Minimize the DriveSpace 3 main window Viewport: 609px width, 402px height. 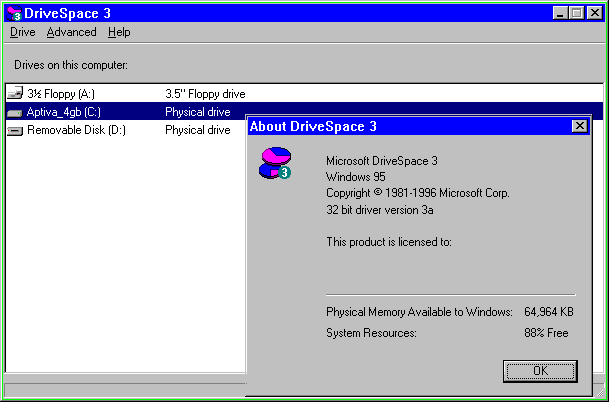pyautogui.click(x=560, y=13)
